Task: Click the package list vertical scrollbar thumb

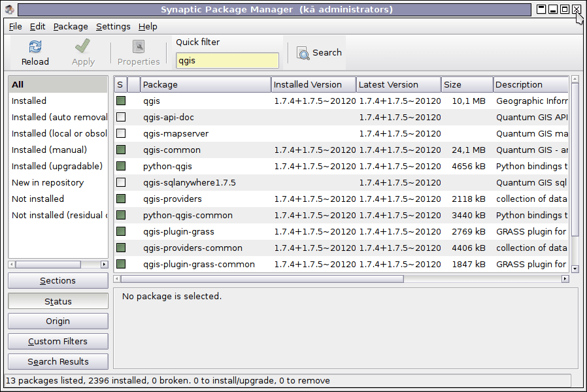Action: coord(575,159)
